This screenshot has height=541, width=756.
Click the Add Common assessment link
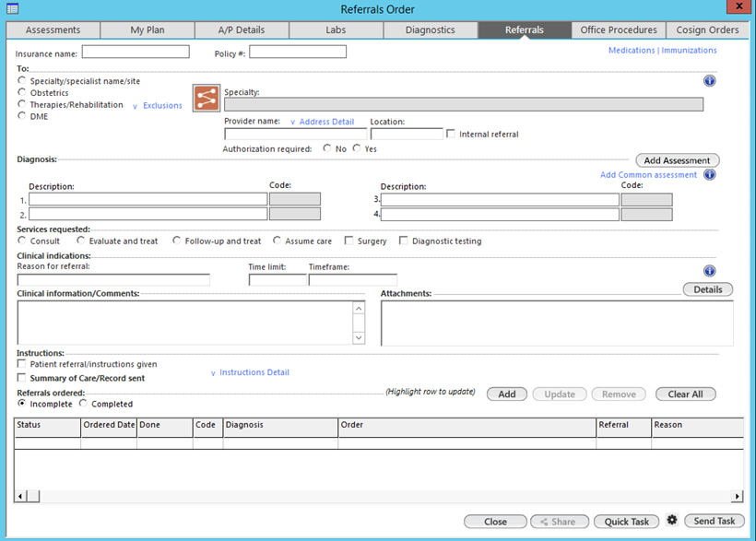tap(648, 174)
